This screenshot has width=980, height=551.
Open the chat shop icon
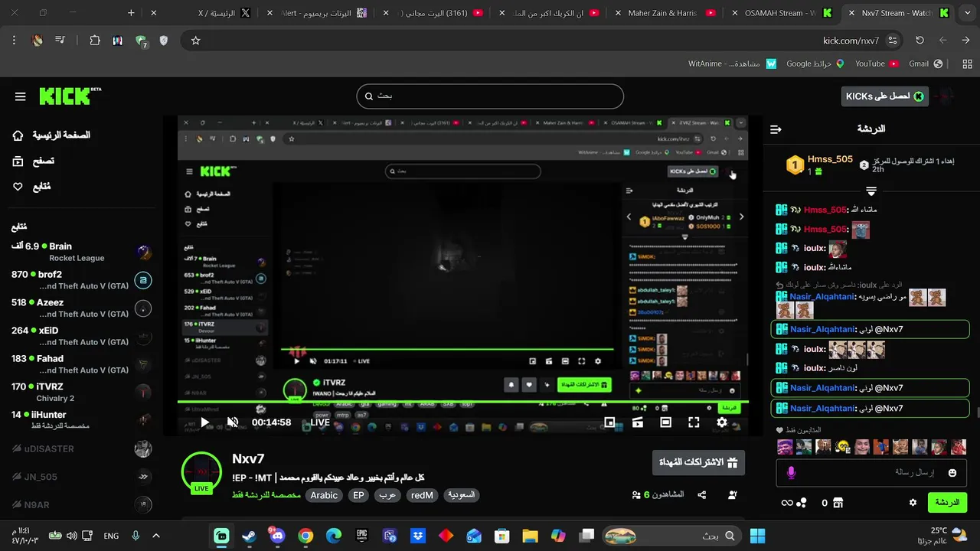[838, 503]
